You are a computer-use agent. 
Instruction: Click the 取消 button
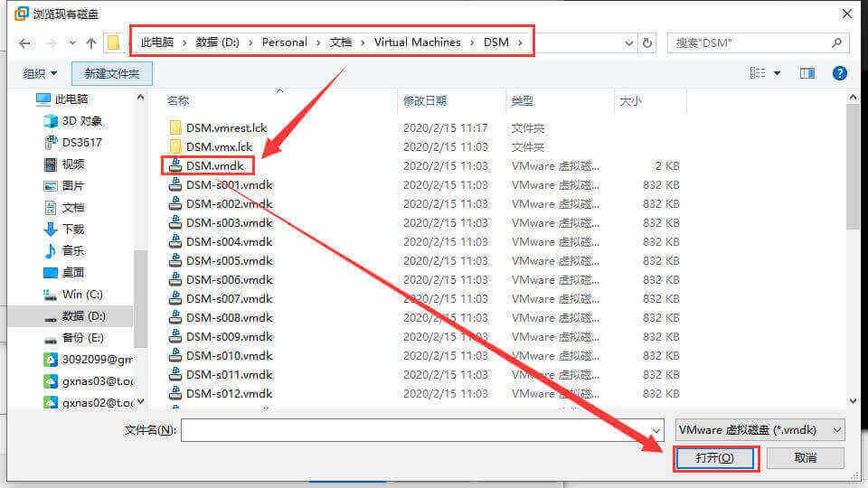(x=805, y=458)
